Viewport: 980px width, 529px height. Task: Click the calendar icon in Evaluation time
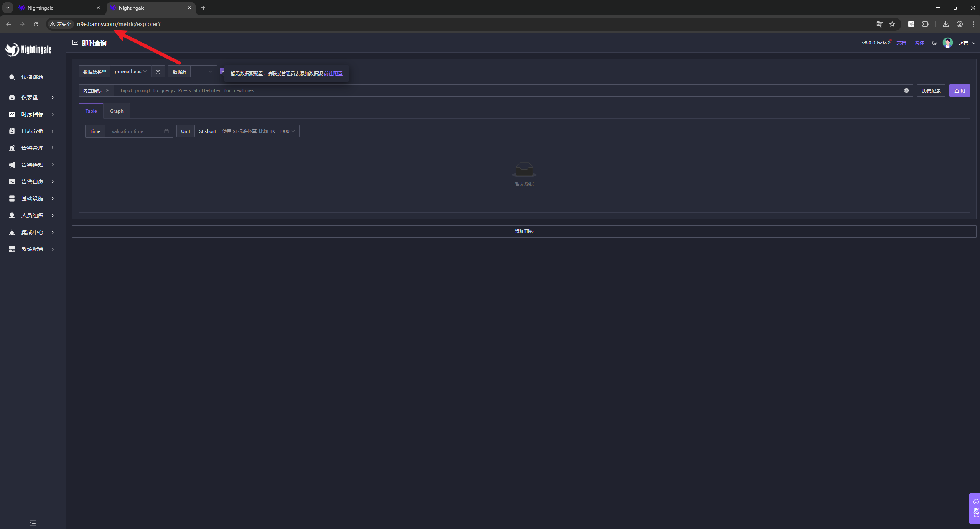[x=166, y=131]
